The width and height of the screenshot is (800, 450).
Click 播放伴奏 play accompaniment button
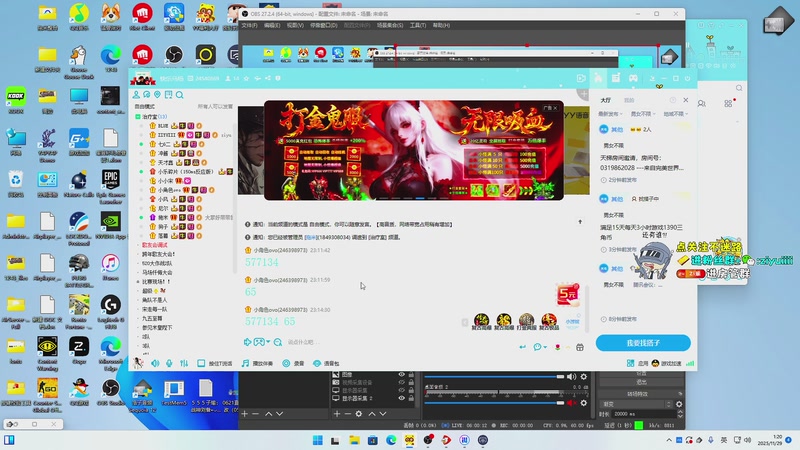[x=258, y=363]
